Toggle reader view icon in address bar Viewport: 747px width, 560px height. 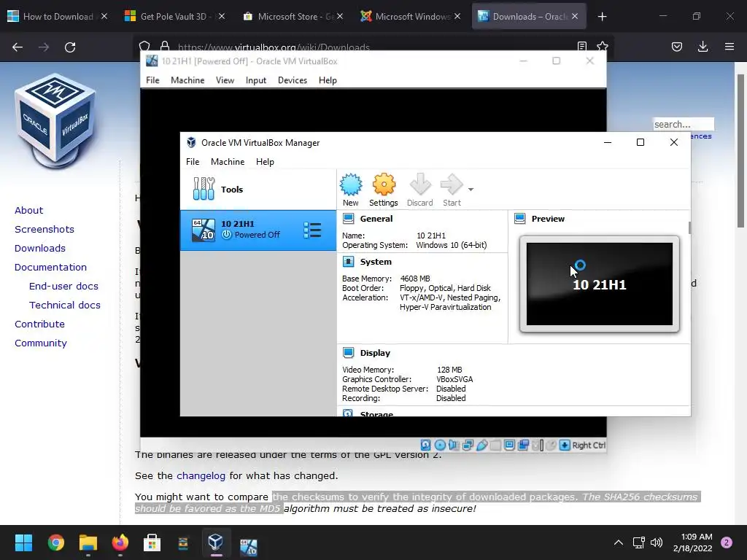(581, 46)
